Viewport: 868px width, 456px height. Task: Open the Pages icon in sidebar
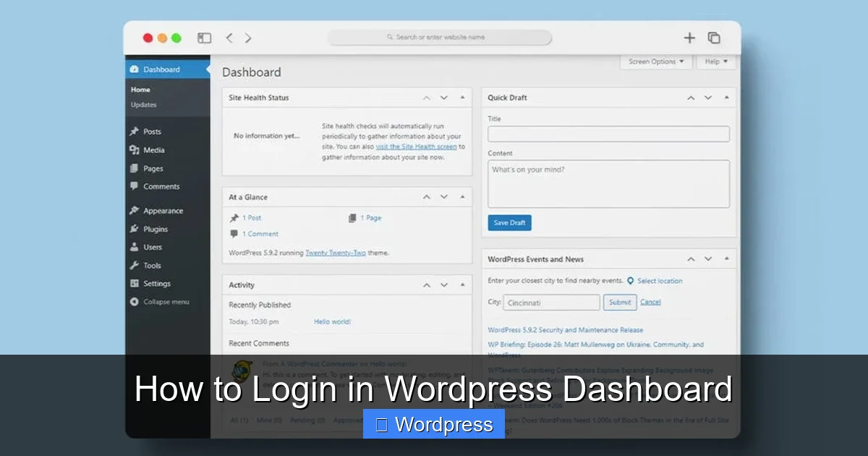coord(134,168)
